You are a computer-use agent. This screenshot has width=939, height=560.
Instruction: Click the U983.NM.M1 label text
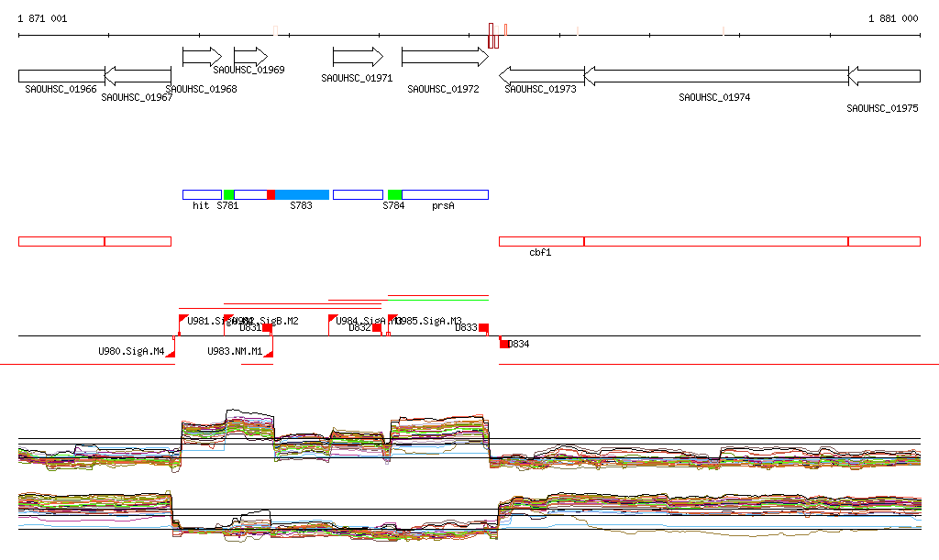coord(235,351)
